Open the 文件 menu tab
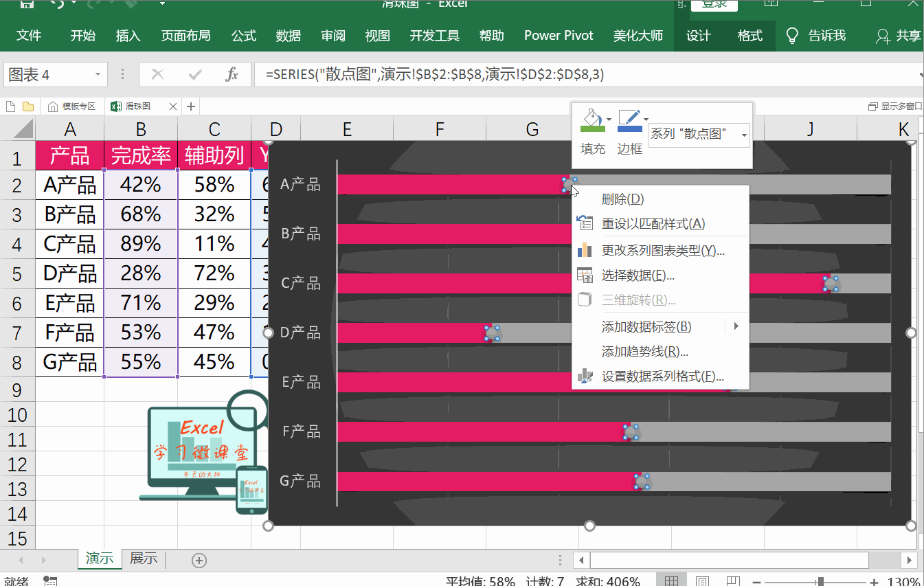Screen dimensions: 924x586 pos(29,36)
